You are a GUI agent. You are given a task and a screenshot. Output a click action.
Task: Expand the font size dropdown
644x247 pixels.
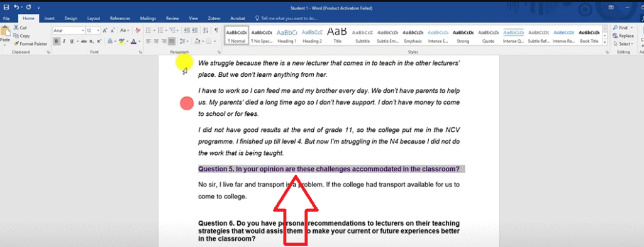pos(98,30)
